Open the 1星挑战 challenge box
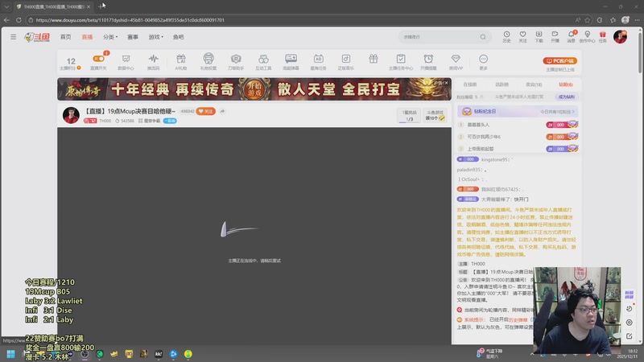The height and width of the screenshot is (362, 644). tap(409, 115)
